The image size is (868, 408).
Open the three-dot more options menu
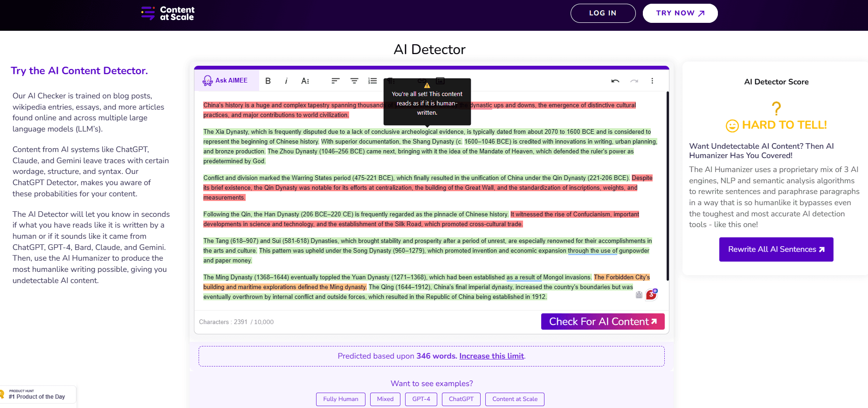click(652, 81)
